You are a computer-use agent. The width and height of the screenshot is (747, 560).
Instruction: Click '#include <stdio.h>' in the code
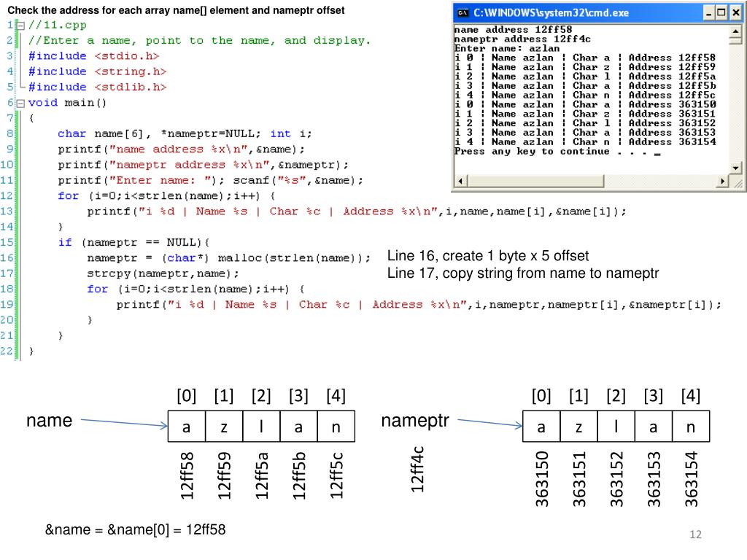pyautogui.click(x=93, y=56)
